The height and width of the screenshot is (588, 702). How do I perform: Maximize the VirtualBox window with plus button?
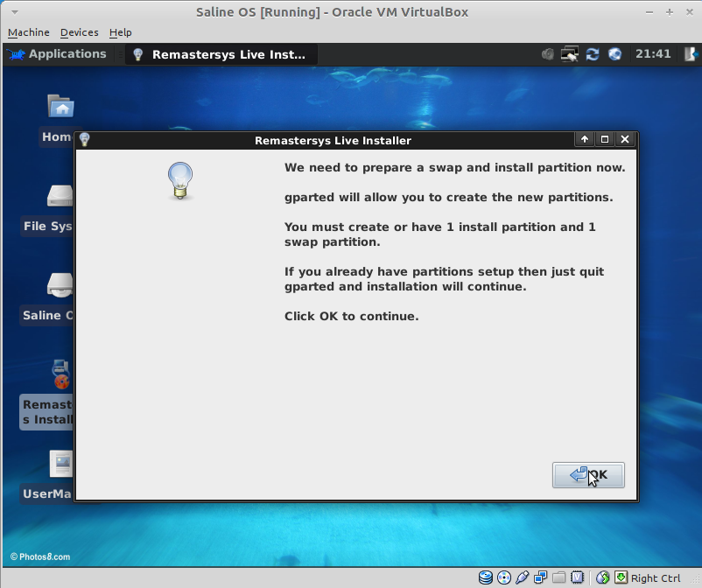click(670, 12)
